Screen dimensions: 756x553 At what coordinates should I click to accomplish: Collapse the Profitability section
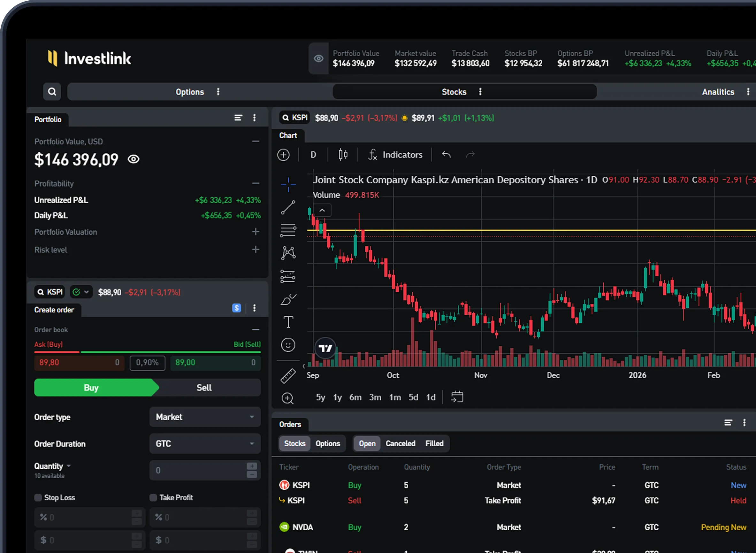[x=256, y=183]
